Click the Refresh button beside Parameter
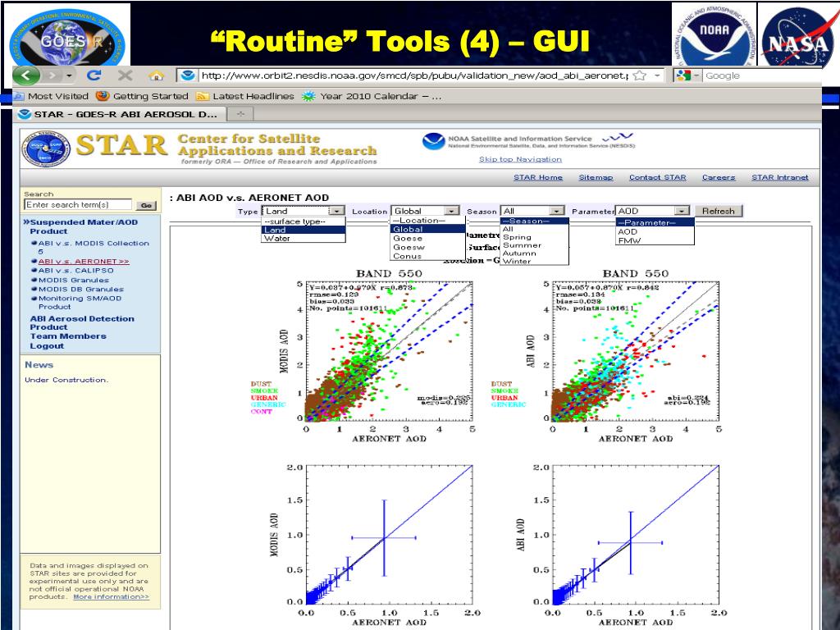The image size is (840, 630). point(719,211)
